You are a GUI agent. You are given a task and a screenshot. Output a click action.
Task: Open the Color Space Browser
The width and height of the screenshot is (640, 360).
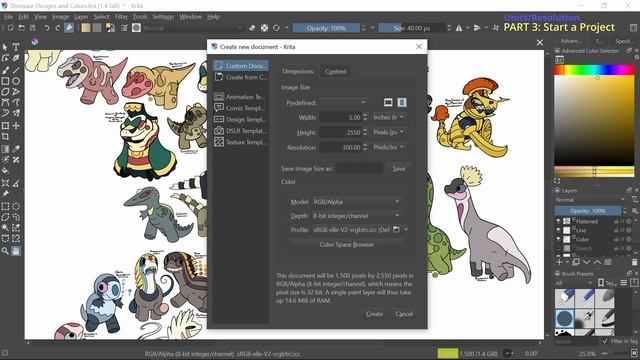pyautogui.click(x=347, y=244)
